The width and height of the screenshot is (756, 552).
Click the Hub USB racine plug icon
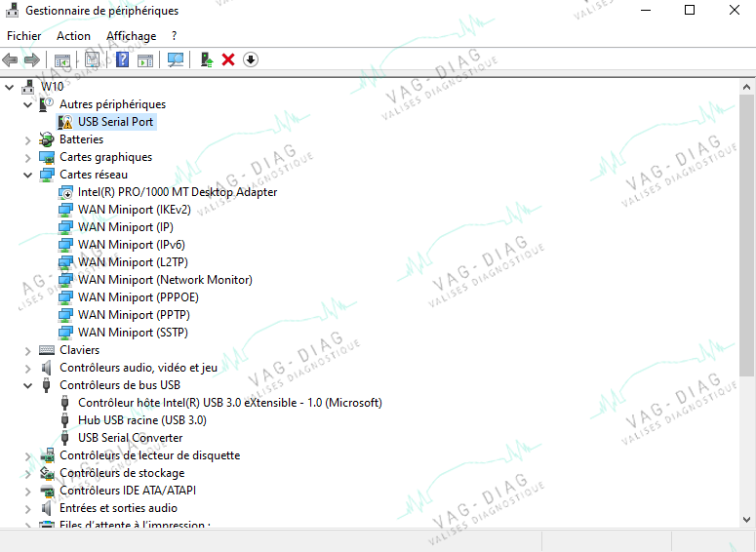65,420
